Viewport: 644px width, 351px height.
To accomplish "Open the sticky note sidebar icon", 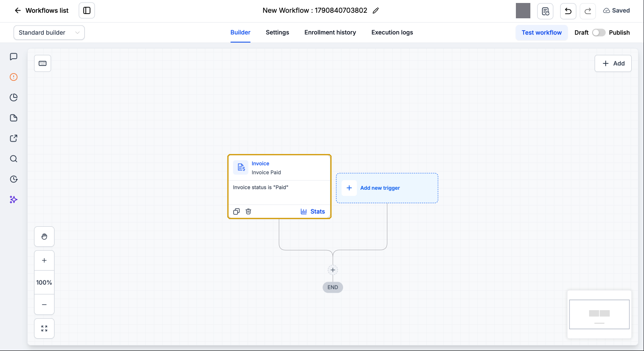I will click(14, 118).
